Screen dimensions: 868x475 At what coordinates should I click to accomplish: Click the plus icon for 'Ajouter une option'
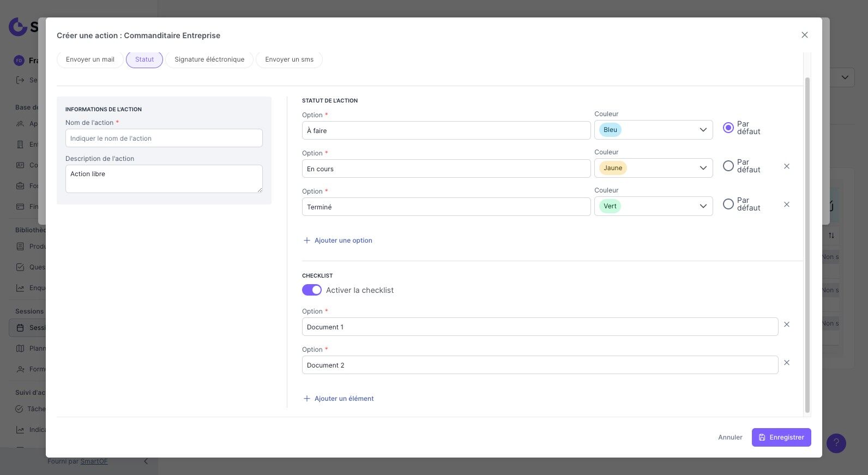click(x=306, y=240)
